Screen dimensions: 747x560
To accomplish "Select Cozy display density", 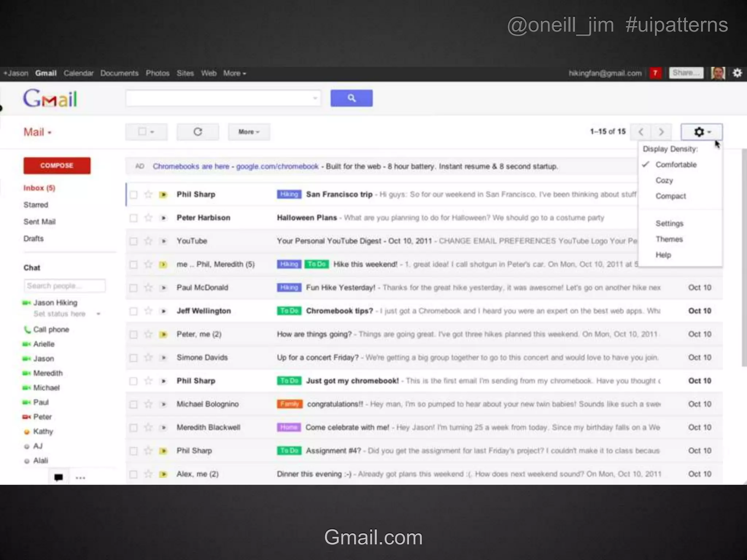I will click(664, 180).
